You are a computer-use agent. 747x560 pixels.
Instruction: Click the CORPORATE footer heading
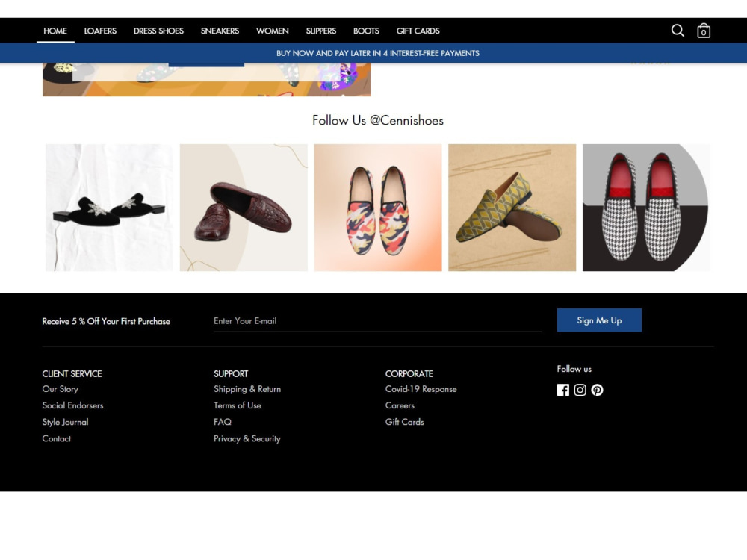(x=409, y=374)
